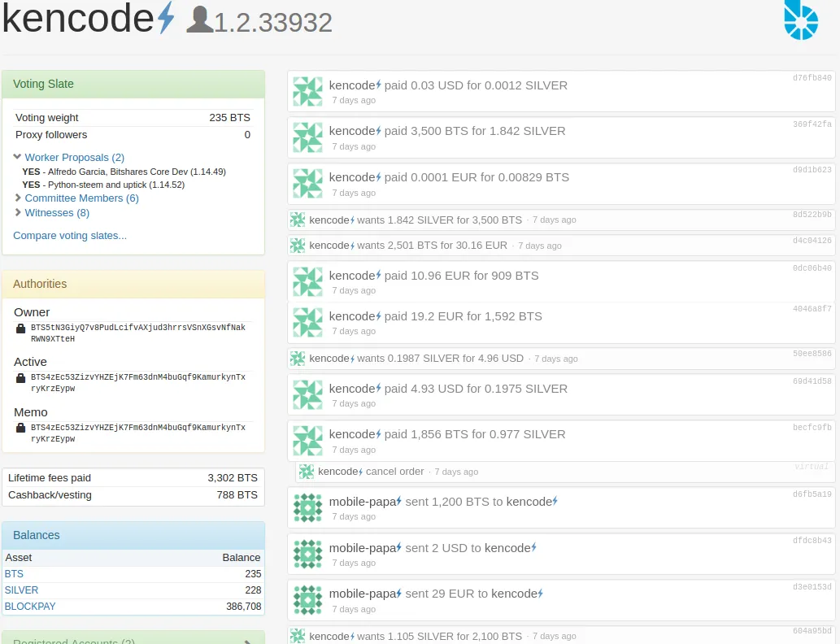Click identicon of 1,856 BTS for 0.977 SILVER
The height and width of the screenshot is (644, 840).
pos(308,441)
